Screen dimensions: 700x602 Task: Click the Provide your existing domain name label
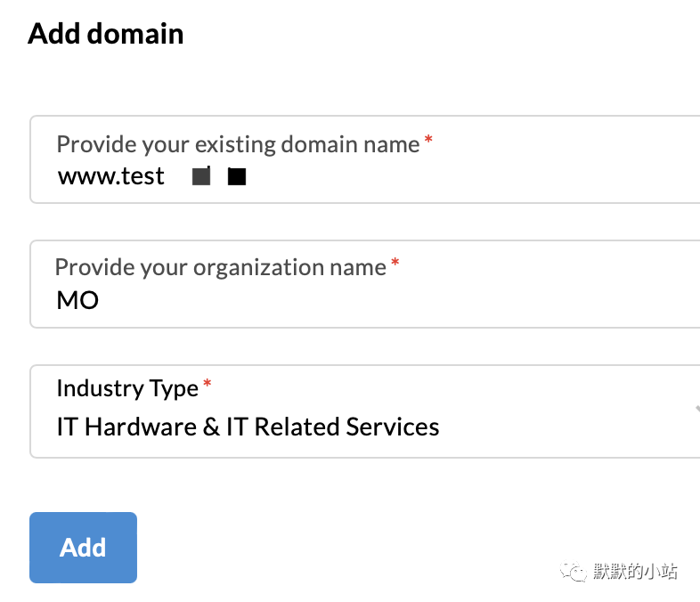pos(238,144)
